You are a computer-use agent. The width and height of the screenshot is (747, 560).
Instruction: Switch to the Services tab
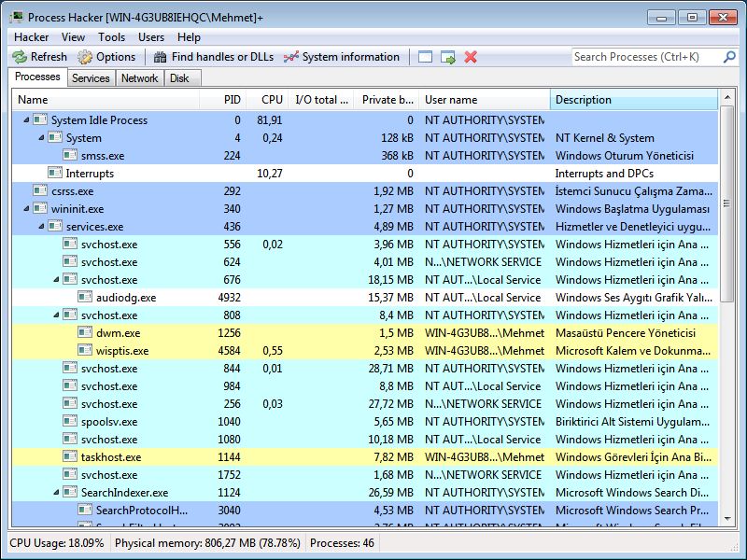(x=91, y=78)
